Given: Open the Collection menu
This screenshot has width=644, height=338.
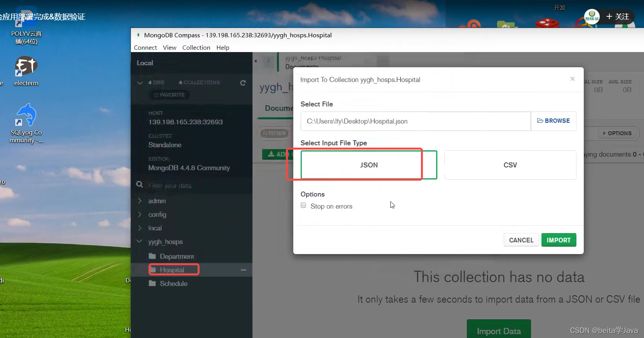Looking at the screenshot, I should point(196,47).
